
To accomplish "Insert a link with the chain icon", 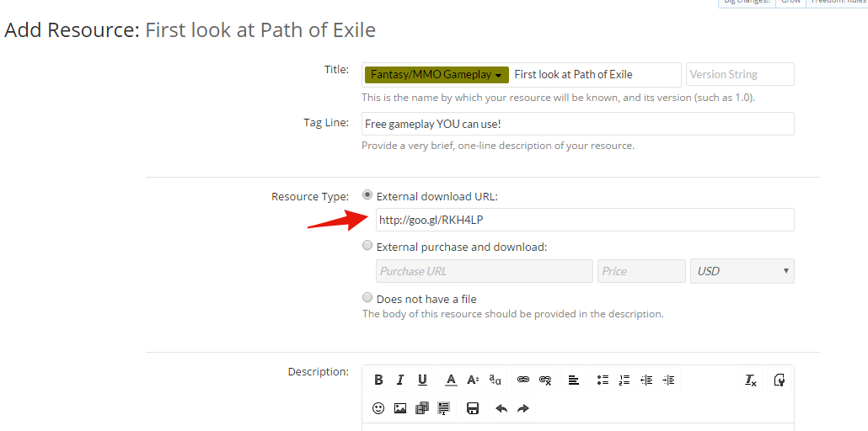I will [523, 380].
